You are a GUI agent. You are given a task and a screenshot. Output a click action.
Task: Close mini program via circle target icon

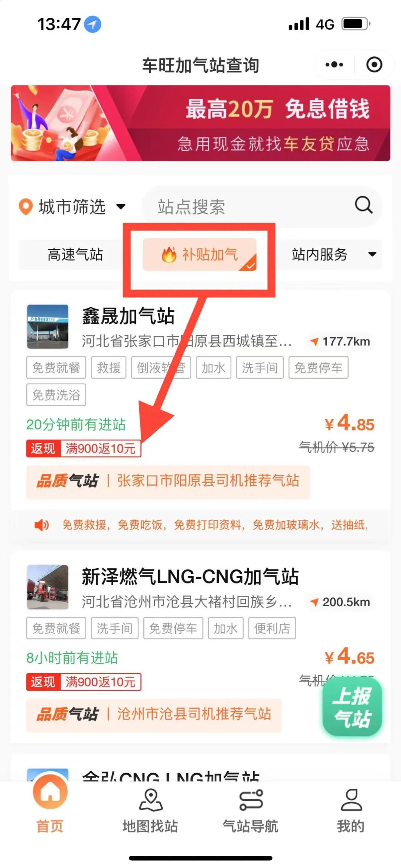[x=374, y=65]
